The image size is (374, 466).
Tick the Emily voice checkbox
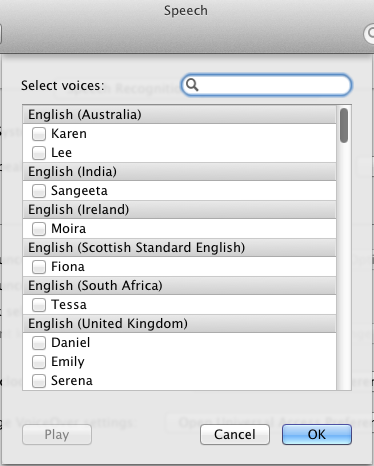point(39,362)
